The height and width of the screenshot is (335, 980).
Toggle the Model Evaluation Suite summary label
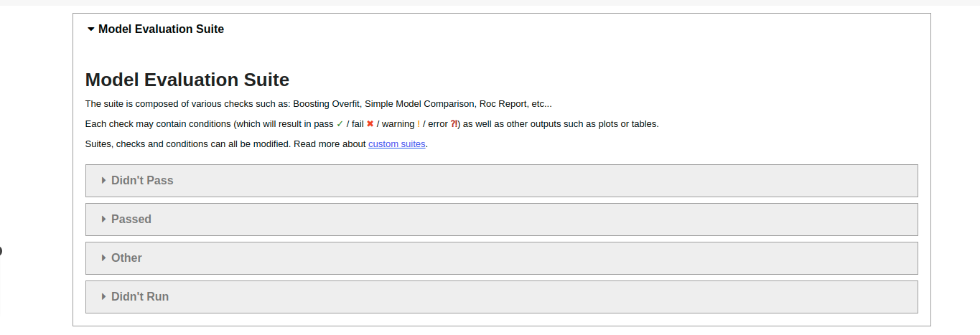(x=161, y=29)
